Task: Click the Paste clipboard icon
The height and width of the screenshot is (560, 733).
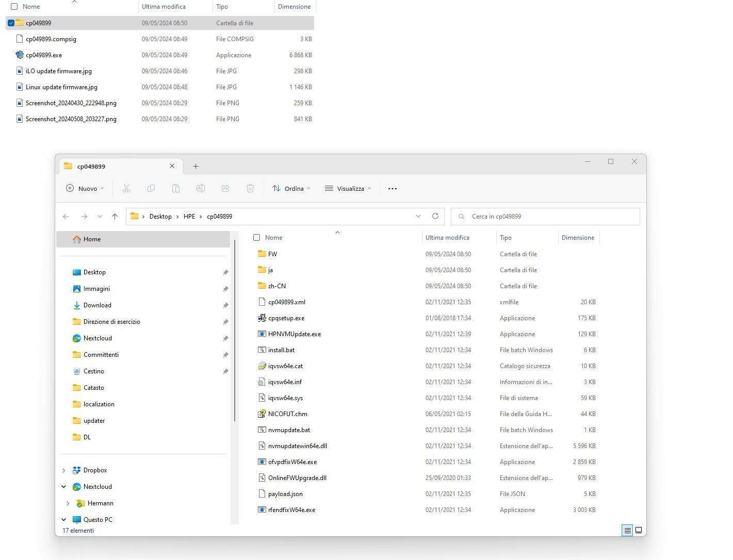Action: (176, 189)
